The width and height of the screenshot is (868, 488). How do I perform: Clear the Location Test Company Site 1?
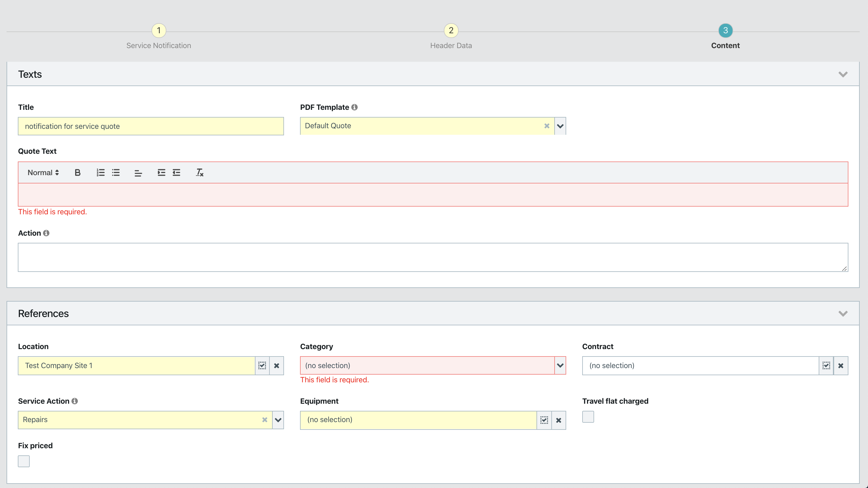[277, 366]
